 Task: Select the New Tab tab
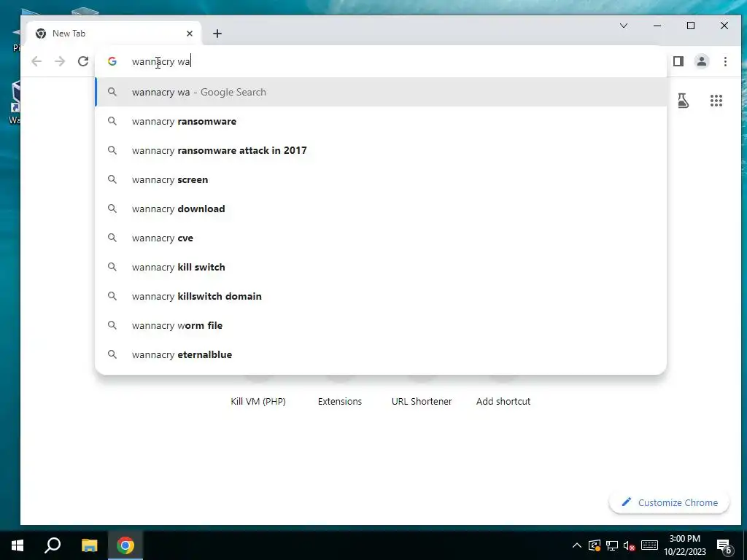pyautogui.click(x=113, y=34)
